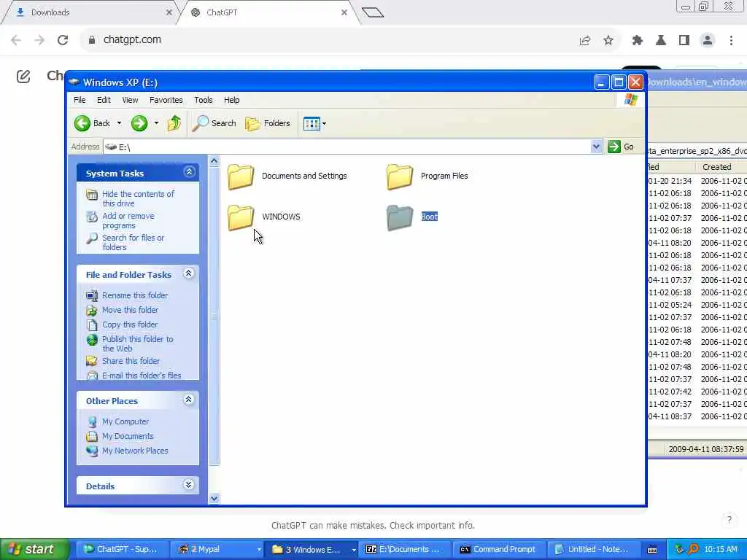Bookmark this page with star icon
This screenshot has height=560, width=747.
(x=608, y=41)
